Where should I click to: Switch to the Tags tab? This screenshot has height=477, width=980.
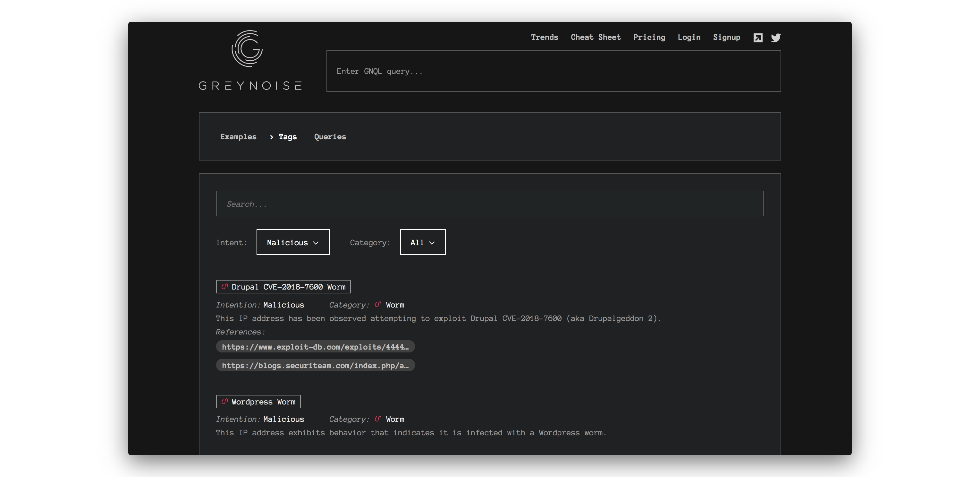pyautogui.click(x=287, y=137)
